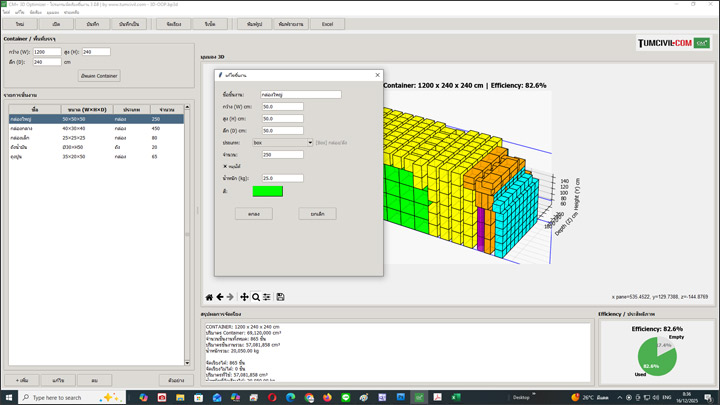Viewport: 720px width, 405px height.
Task: Open the Windows Start menu
Action: 8,397
